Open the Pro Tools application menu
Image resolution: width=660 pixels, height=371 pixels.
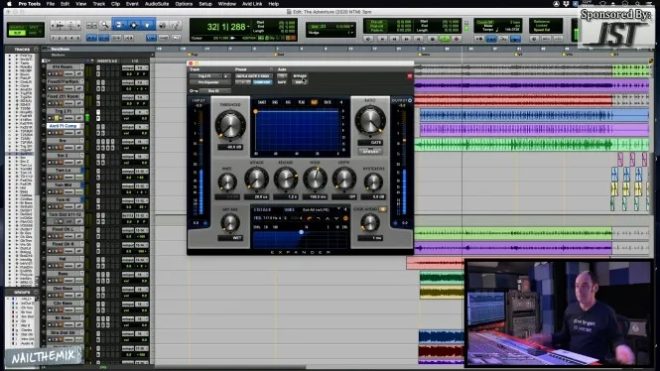(x=29, y=4)
